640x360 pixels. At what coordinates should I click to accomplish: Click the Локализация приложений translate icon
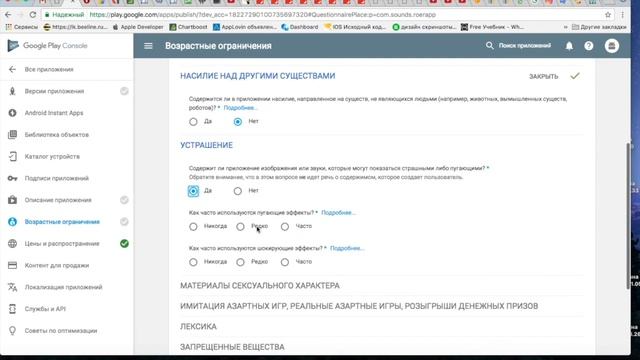click(12, 287)
